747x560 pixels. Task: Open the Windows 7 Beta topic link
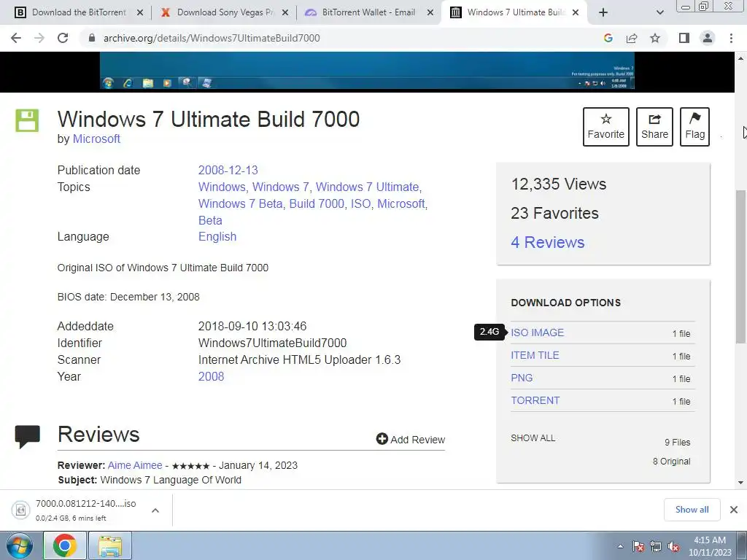(x=240, y=204)
